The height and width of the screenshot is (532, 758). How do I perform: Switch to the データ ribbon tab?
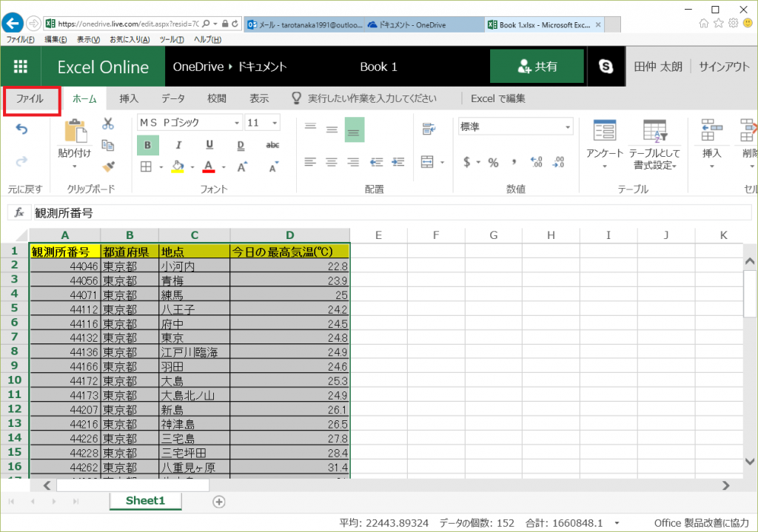pyautogui.click(x=173, y=98)
